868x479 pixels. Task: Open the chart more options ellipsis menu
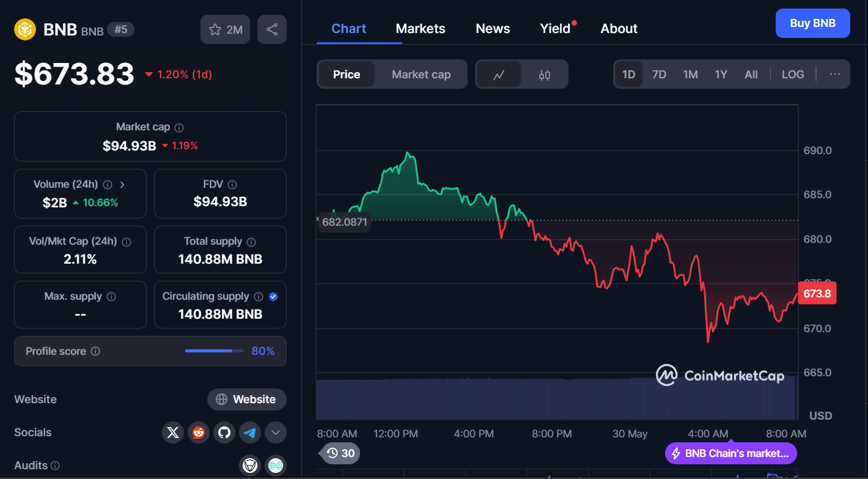click(835, 75)
